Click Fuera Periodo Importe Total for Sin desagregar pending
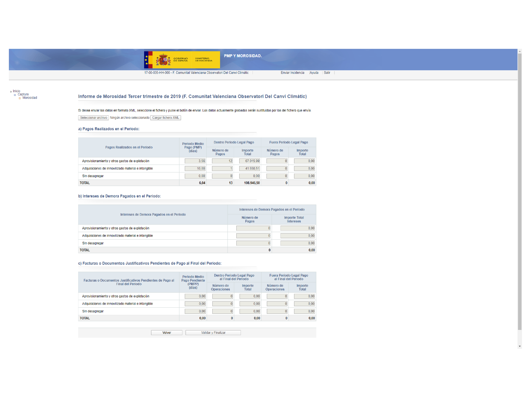Viewport: 532px width, 411px height. point(304,311)
